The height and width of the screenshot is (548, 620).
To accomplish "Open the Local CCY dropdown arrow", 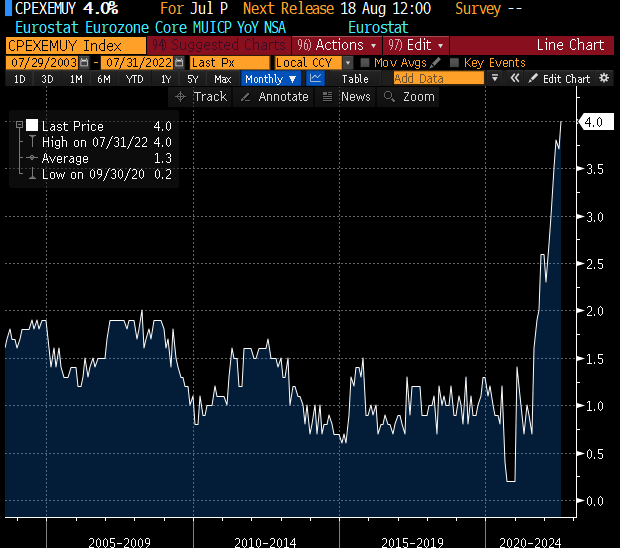I will point(348,63).
